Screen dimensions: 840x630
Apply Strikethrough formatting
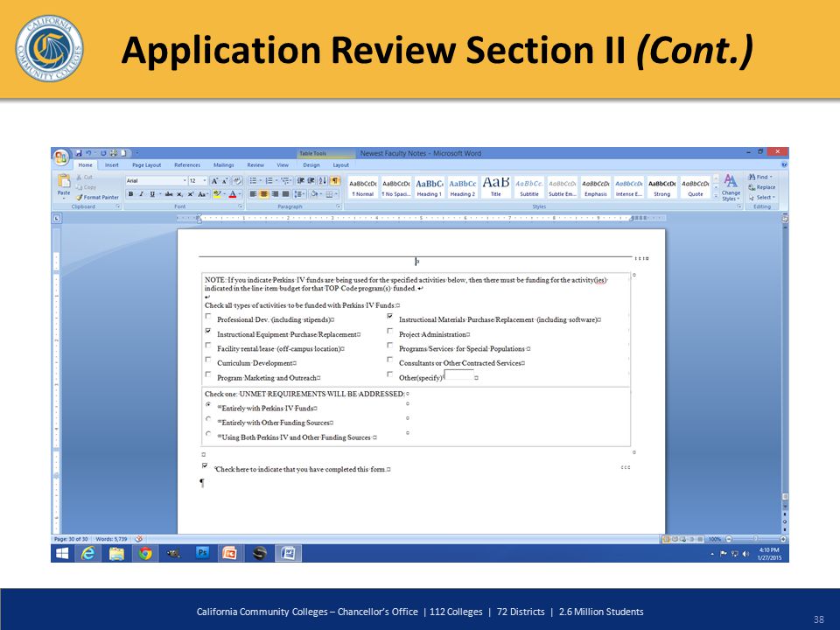169,194
